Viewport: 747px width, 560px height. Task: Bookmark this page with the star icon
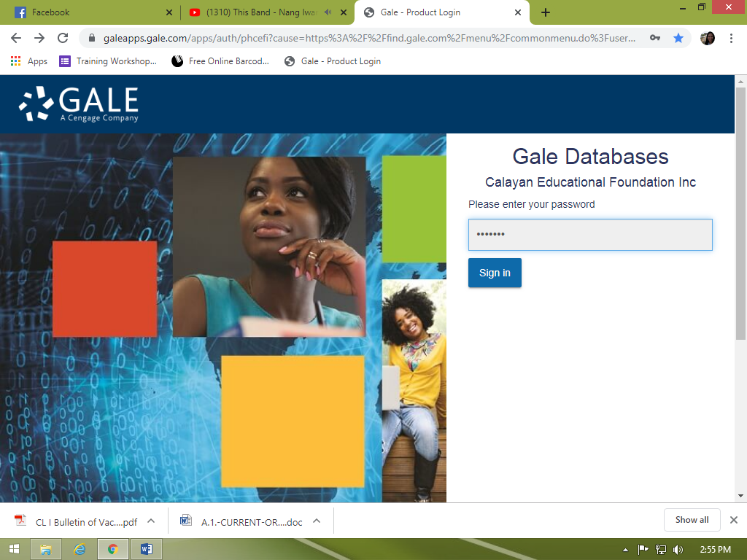tap(678, 38)
